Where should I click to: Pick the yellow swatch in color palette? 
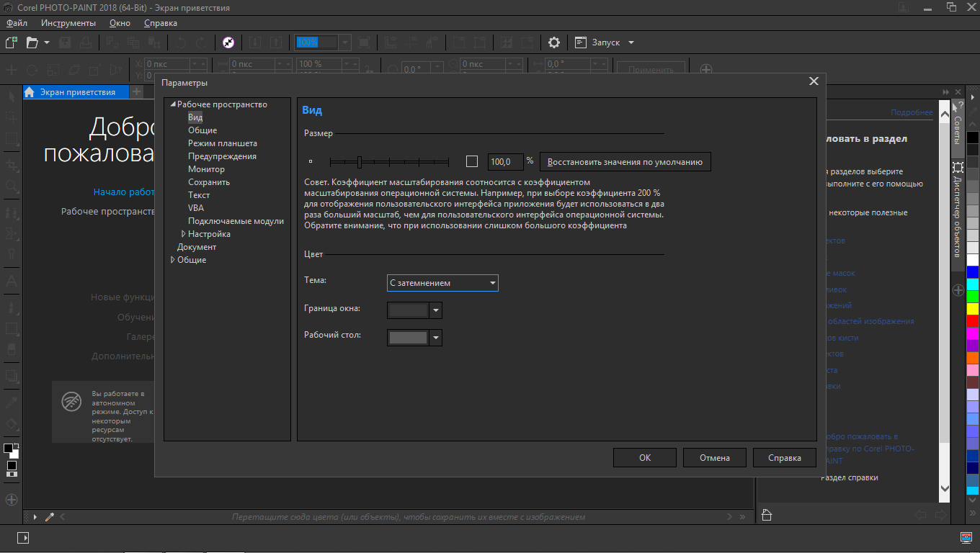tap(973, 309)
